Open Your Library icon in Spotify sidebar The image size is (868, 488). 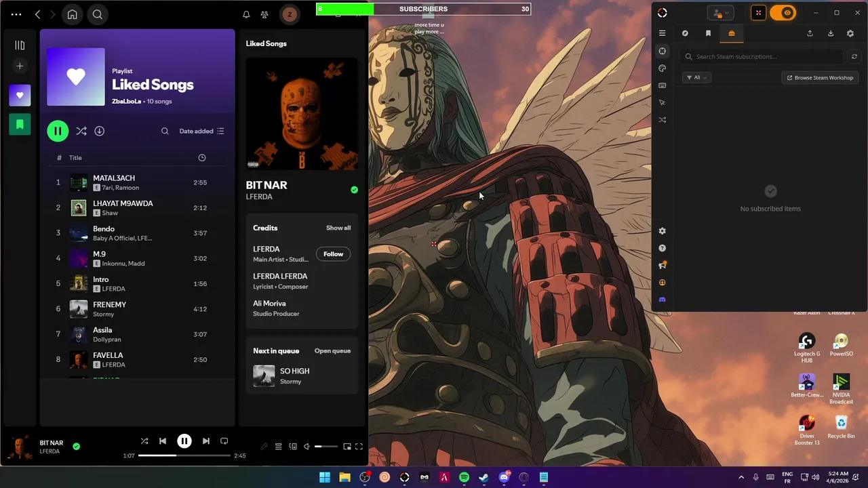(x=20, y=45)
